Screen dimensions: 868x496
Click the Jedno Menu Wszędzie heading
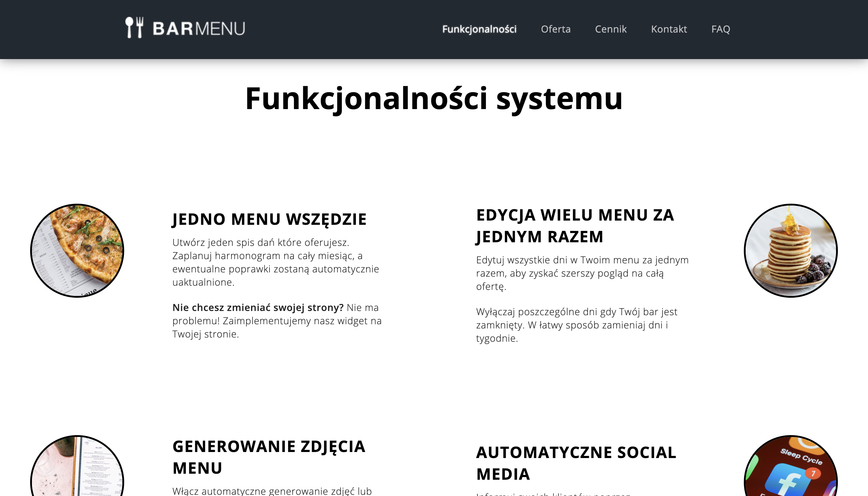[269, 219]
